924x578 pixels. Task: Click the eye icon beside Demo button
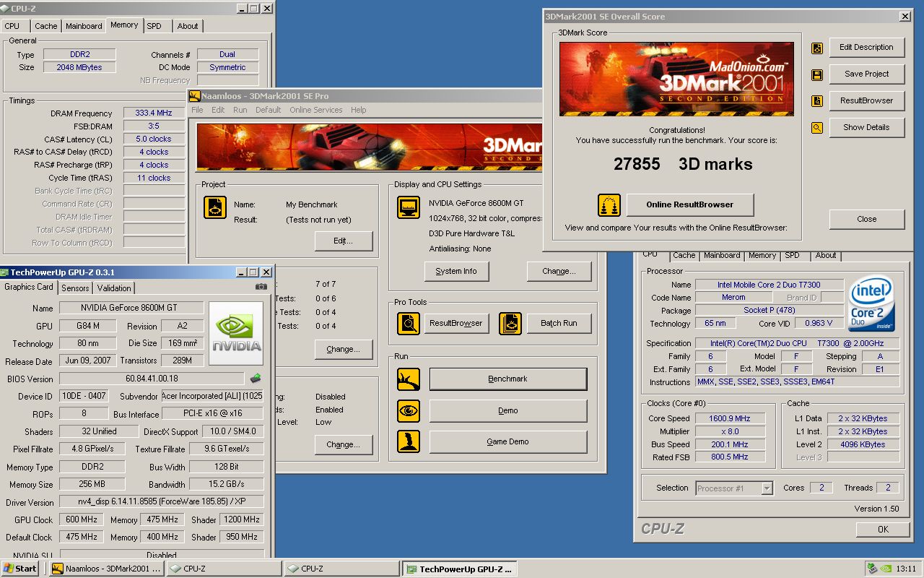pyautogui.click(x=409, y=410)
